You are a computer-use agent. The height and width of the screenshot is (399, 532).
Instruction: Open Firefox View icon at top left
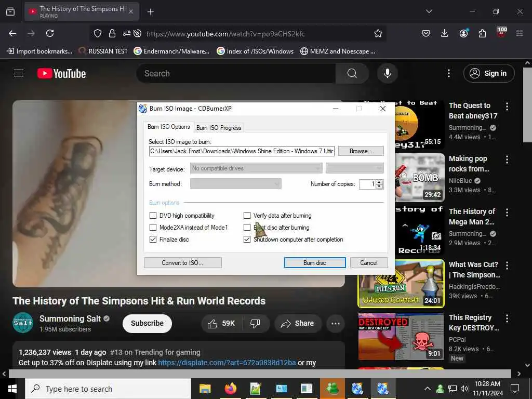tap(10, 12)
